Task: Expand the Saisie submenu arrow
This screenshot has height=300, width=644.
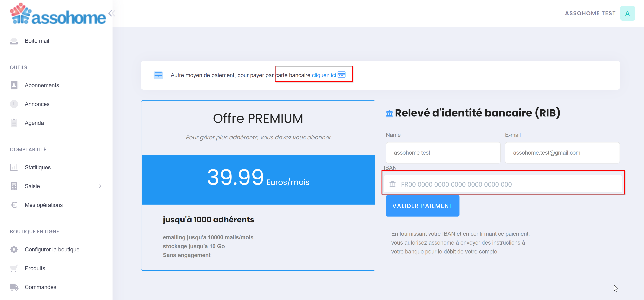Action: 100,186
